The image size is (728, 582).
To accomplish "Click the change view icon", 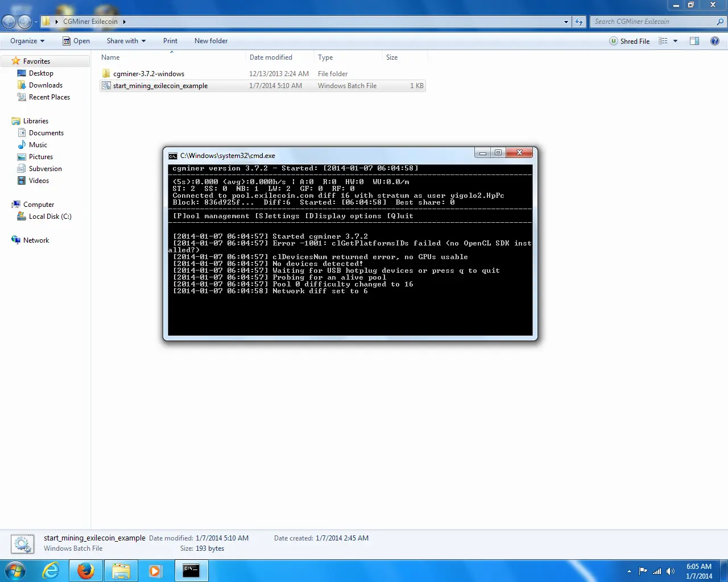I will pos(663,41).
